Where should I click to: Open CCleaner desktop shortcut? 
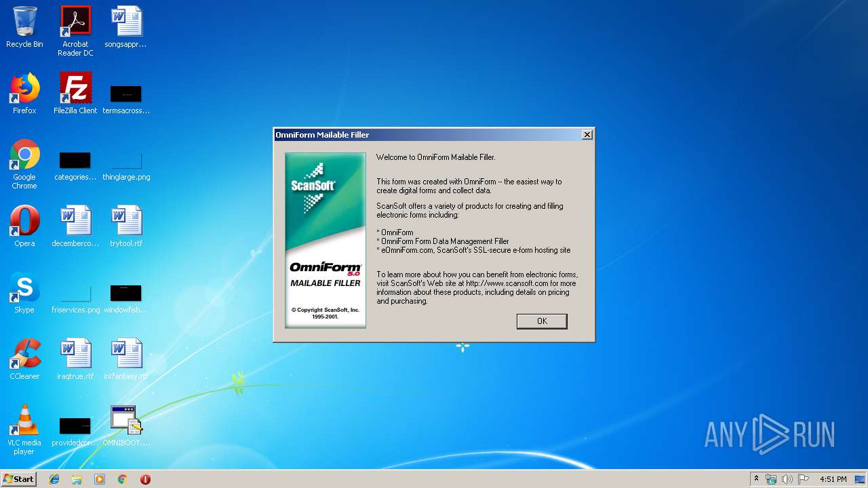[x=24, y=359]
